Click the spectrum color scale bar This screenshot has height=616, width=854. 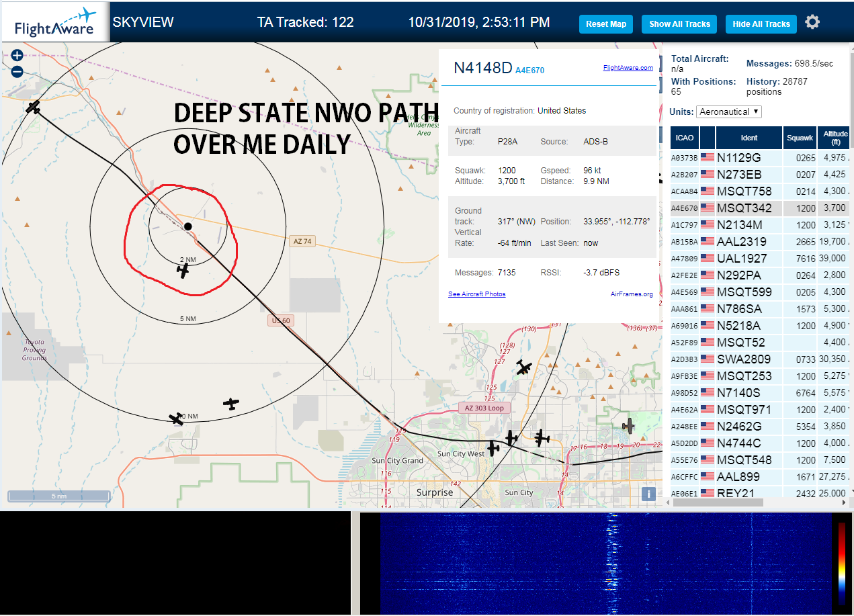tap(842, 563)
